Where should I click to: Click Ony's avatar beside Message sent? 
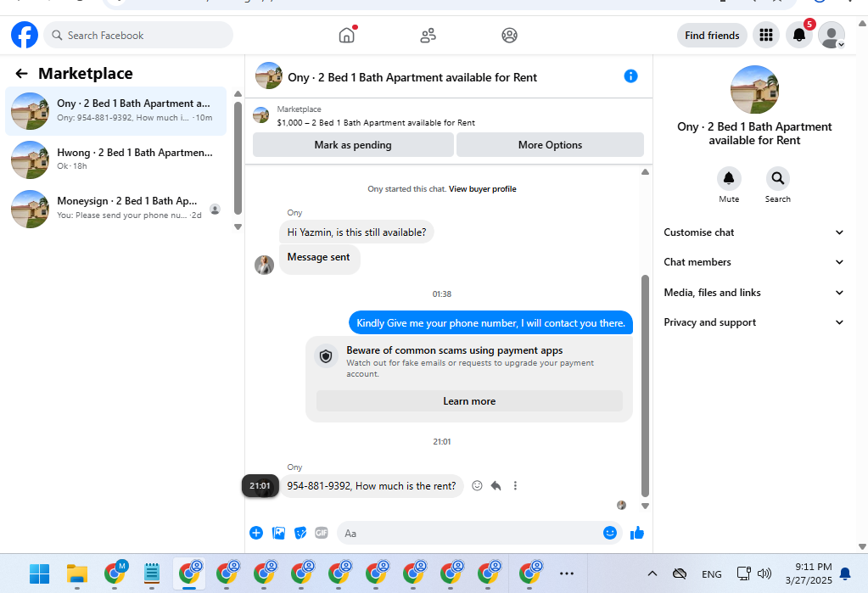(264, 265)
